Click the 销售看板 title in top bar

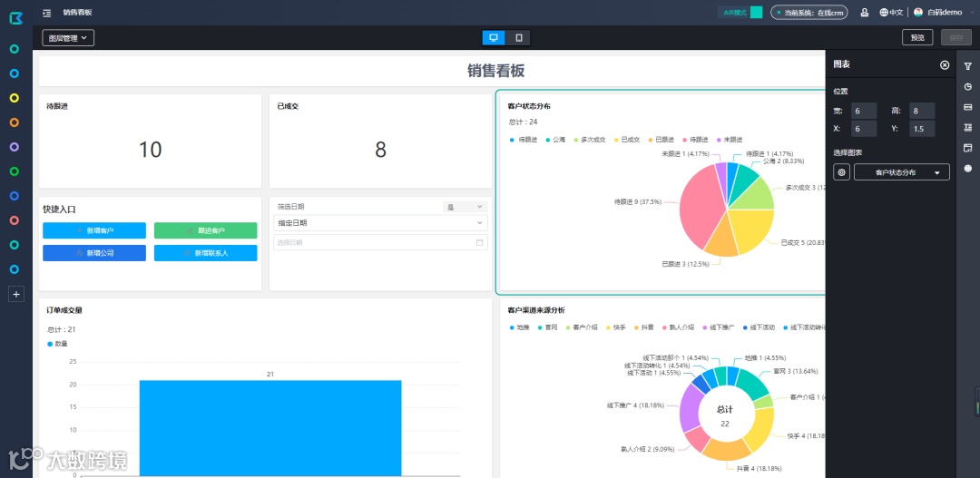[77, 13]
